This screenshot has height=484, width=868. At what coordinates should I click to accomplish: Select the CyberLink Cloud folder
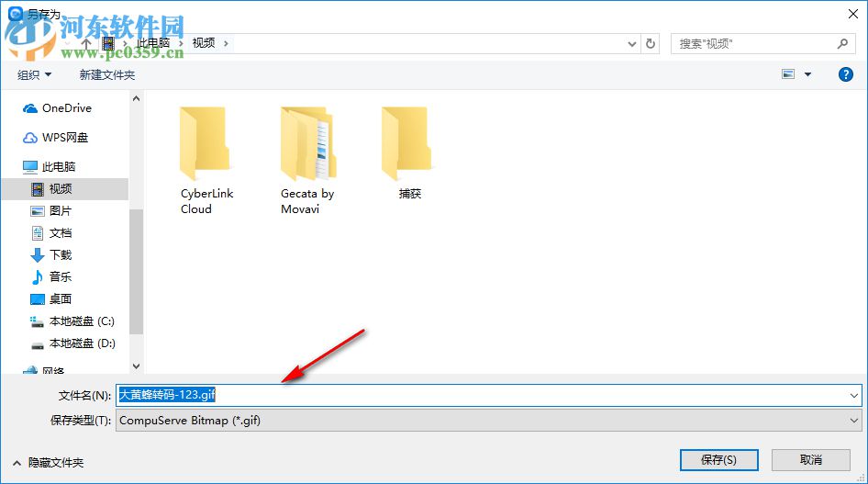pos(206,161)
